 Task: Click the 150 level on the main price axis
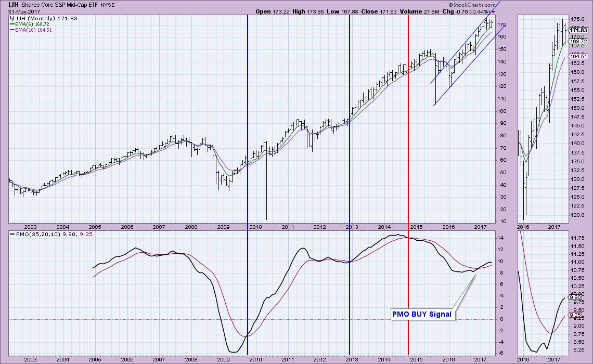coord(501,49)
